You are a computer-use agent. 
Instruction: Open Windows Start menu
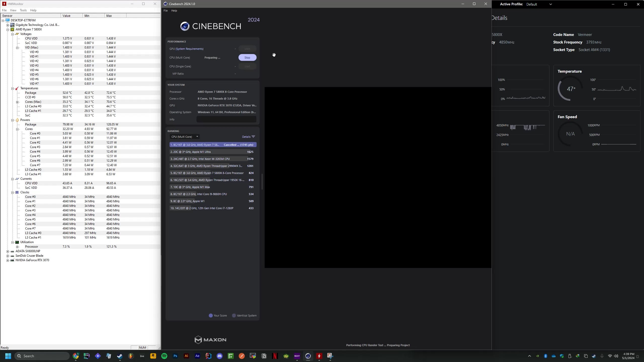pos(8,356)
